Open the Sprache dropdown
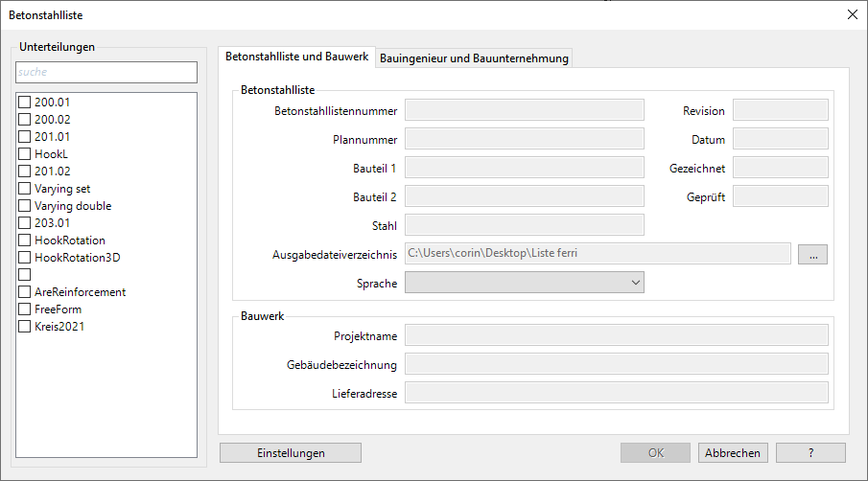 tap(525, 283)
